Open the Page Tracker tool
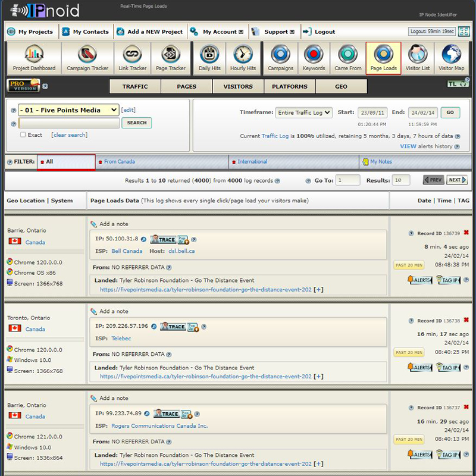 (171, 58)
